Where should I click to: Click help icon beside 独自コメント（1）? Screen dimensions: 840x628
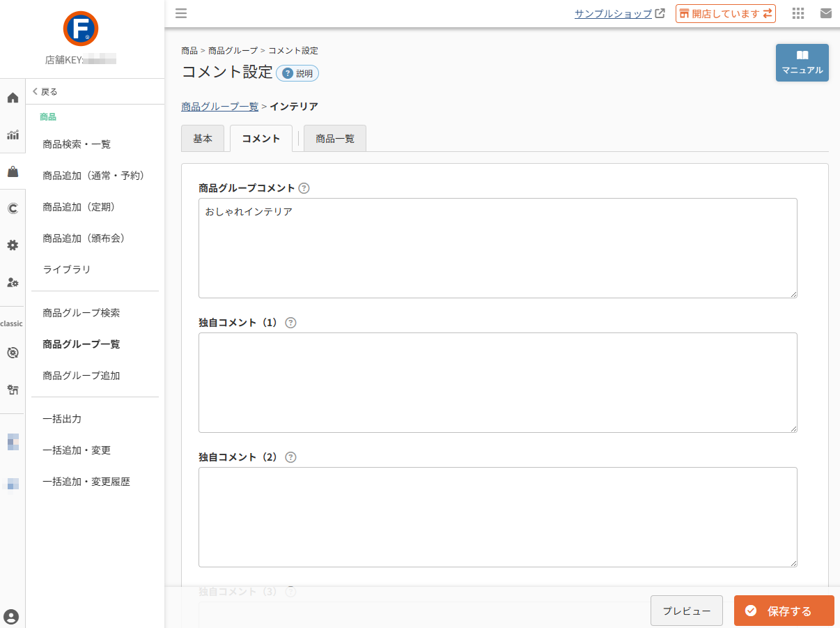coord(290,323)
